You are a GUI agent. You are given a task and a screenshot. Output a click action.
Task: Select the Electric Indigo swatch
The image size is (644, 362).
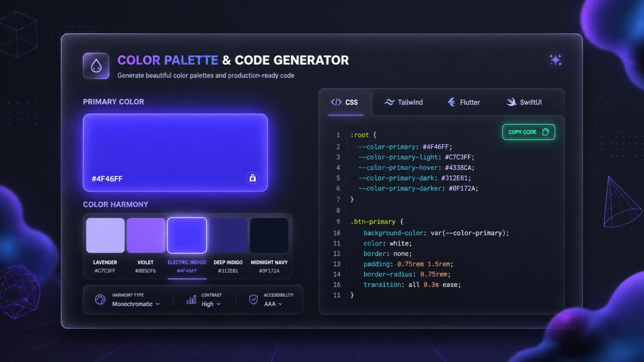pos(187,236)
